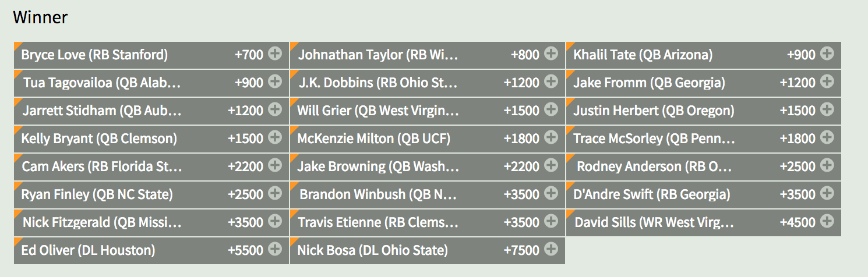
Task: Pick Cam Akers (RB Florida State) row
Action: pyautogui.click(x=151, y=166)
